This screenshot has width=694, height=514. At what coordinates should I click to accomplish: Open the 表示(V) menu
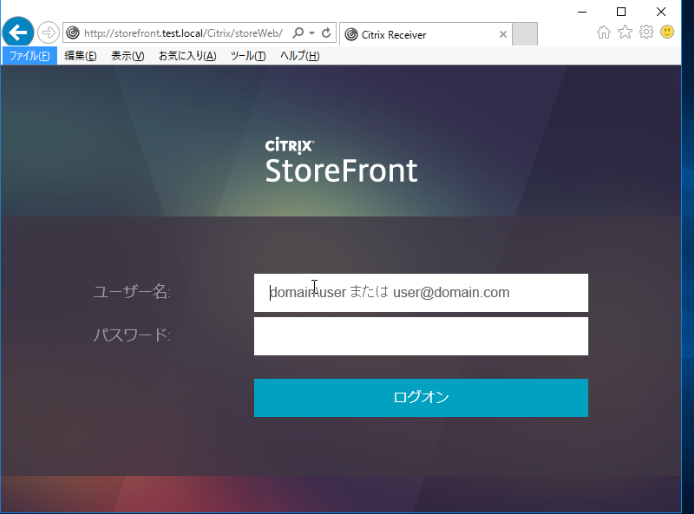pyautogui.click(x=127, y=56)
